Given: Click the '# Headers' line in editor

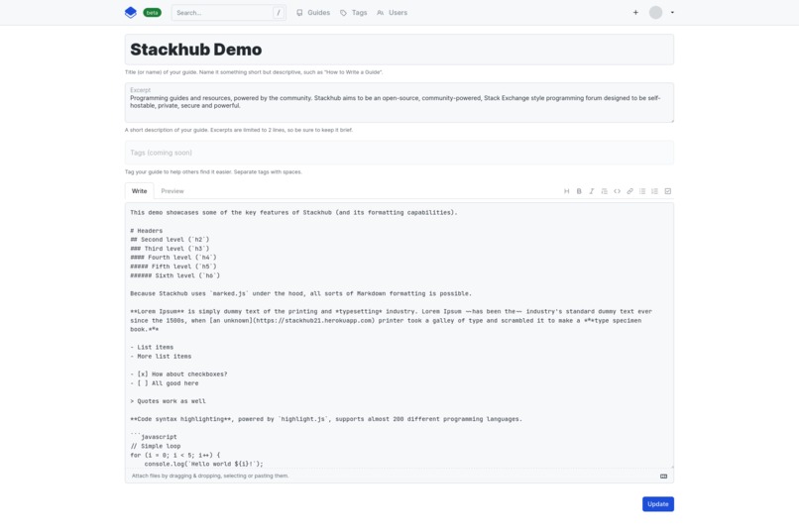Looking at the screenshot, I should pyautogui.click(x=147, y=231).
